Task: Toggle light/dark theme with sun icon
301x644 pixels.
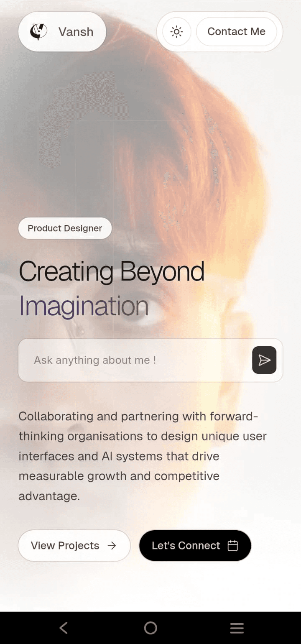Action: coord(177,32)
